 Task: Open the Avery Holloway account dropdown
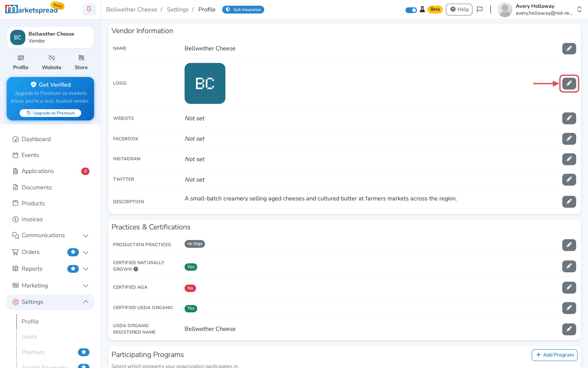tap(540, 9)
